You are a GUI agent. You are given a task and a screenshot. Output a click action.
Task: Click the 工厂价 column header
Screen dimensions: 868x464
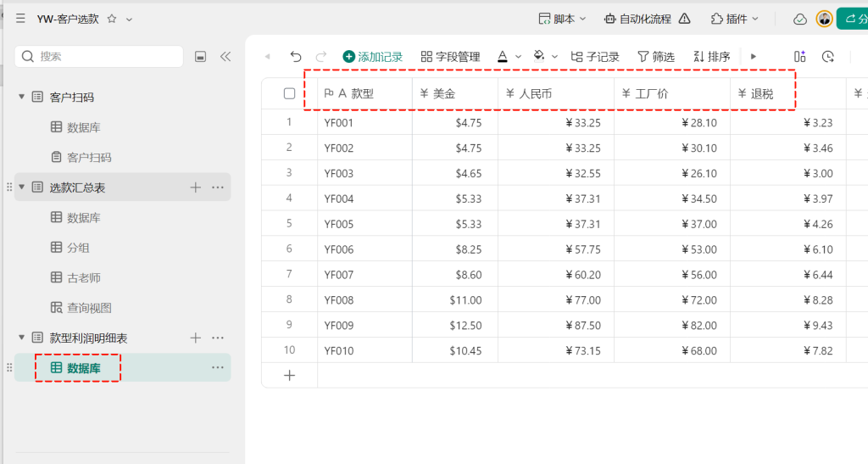tap(672, 93)
